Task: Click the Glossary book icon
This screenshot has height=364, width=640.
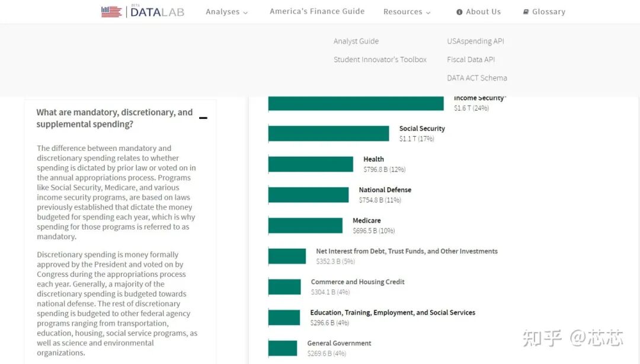Action: point(526,12)
